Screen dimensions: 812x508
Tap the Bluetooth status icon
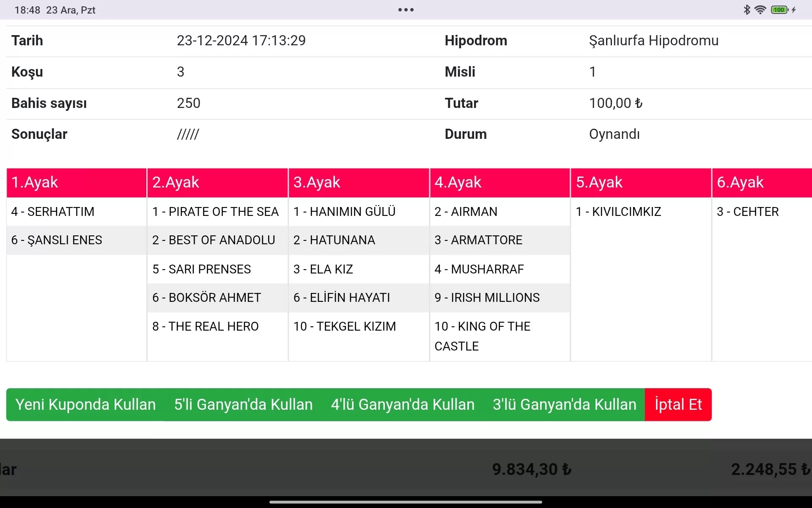746,10
